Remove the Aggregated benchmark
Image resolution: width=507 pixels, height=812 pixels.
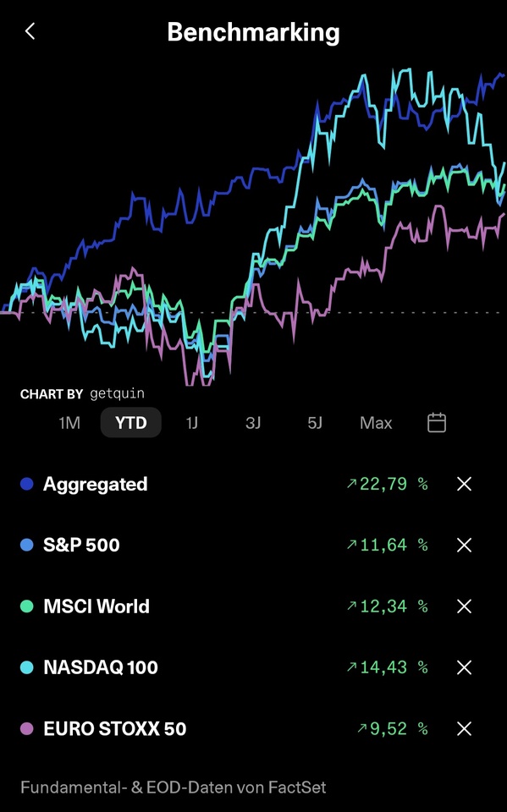(x=464, y=484)
